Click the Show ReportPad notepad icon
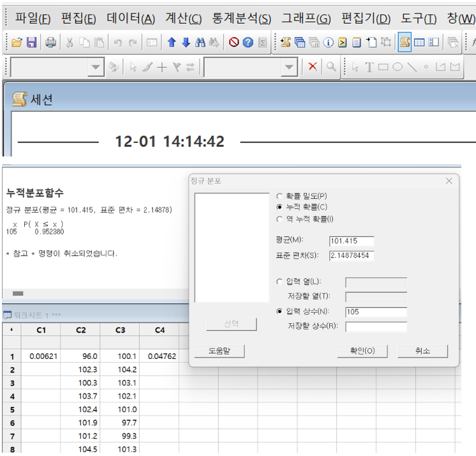 click(x=357, y=42)
